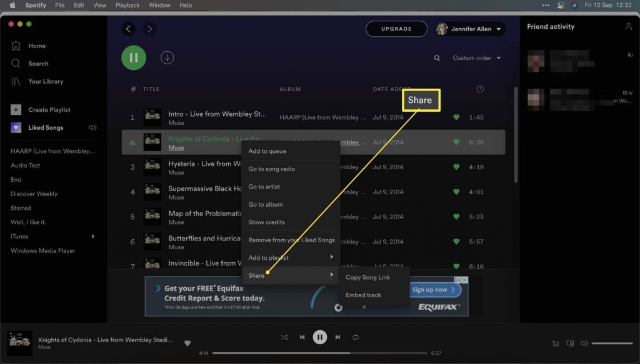Open the Playback menu

click(127, 5)
